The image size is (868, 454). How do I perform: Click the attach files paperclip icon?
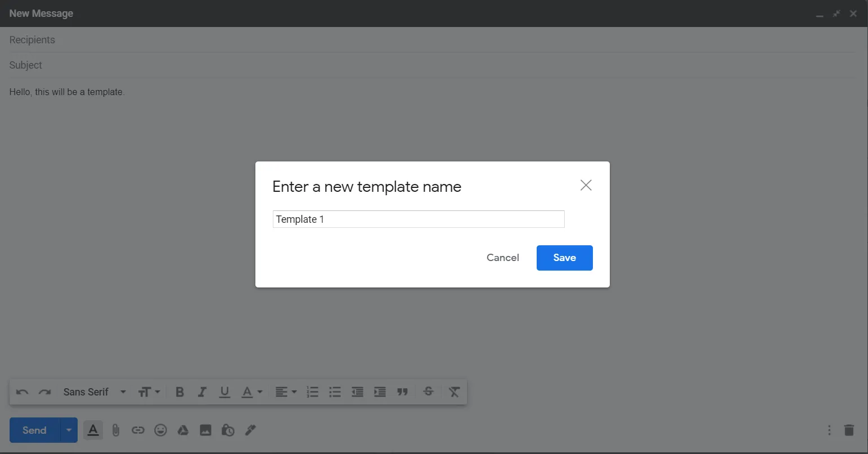coord(116,430)
